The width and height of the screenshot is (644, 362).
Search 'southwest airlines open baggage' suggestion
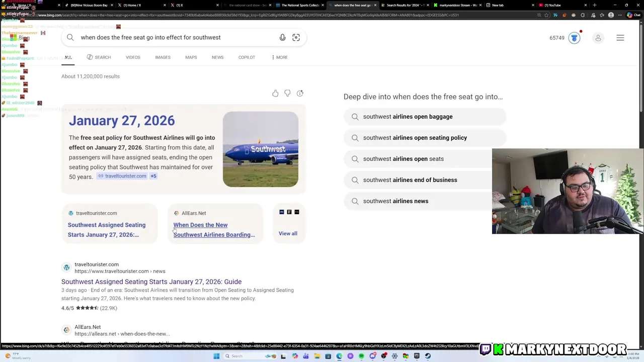pyautogui.click(x=425, y=117)
